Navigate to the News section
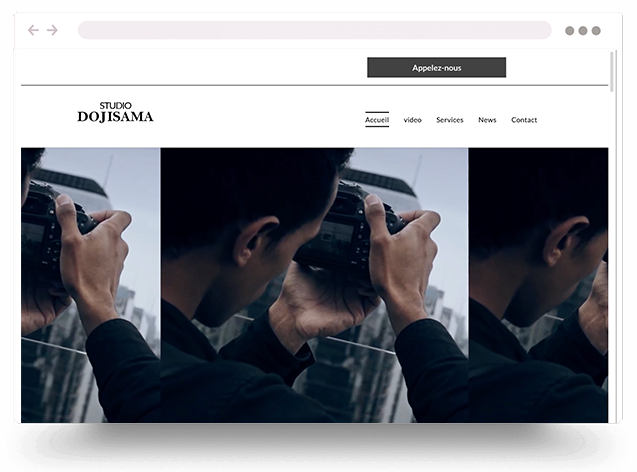637x472 pixels. (x=487, y=120)
